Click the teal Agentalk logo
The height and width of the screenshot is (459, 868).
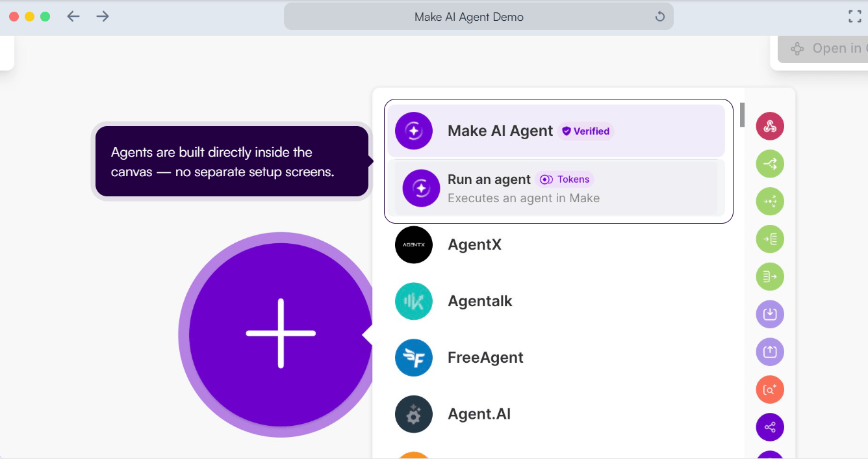tap(414, 301)
